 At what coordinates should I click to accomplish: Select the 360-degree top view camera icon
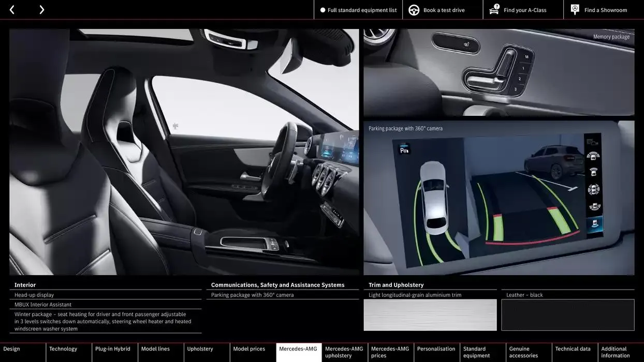[x=594, y=189]
